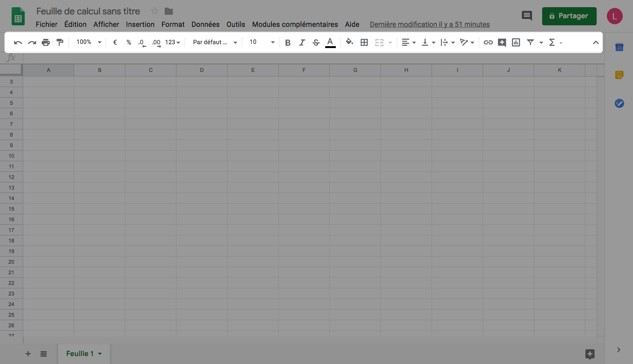Screen dimensions: 633x364
Task: Apply euro currency format
Action: pos(115,42)
